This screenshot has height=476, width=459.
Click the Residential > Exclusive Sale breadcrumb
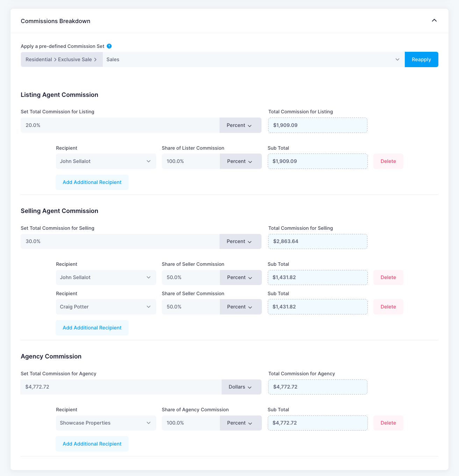pos(62,59)
